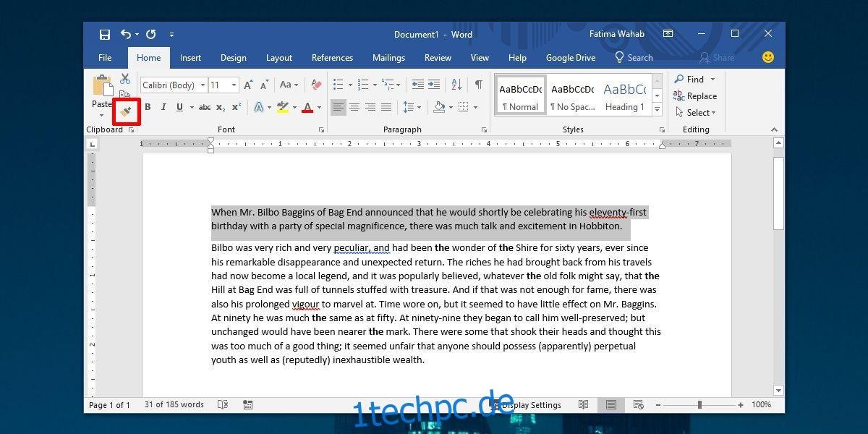
Task: Click the Justify alignment icon
Action: coord(386,107)
